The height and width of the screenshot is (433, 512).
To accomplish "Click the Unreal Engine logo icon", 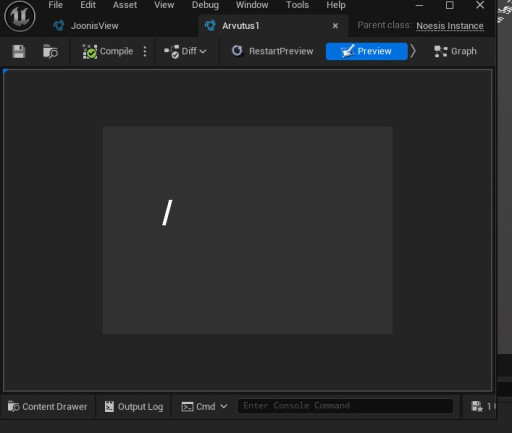I will (x=20, y=16).
